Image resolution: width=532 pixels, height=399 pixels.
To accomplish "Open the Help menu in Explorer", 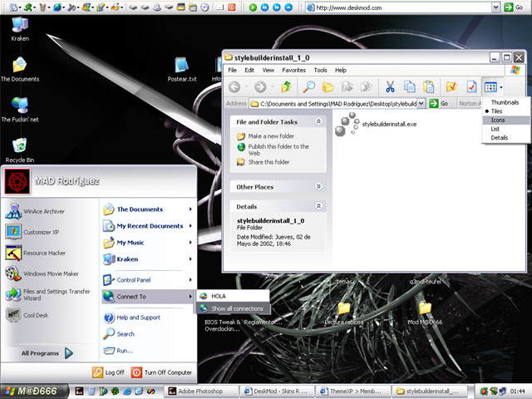I will [x=341, y=70].
